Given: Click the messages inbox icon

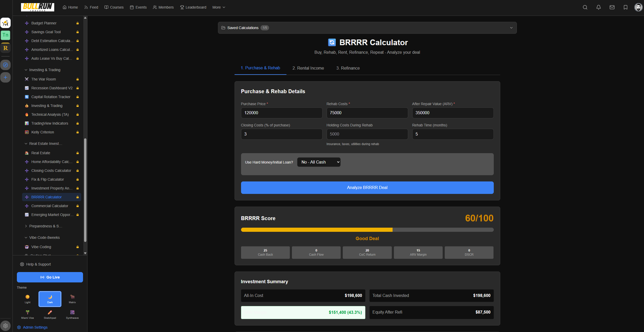Looking at the screenshot, I should [612, 7].
